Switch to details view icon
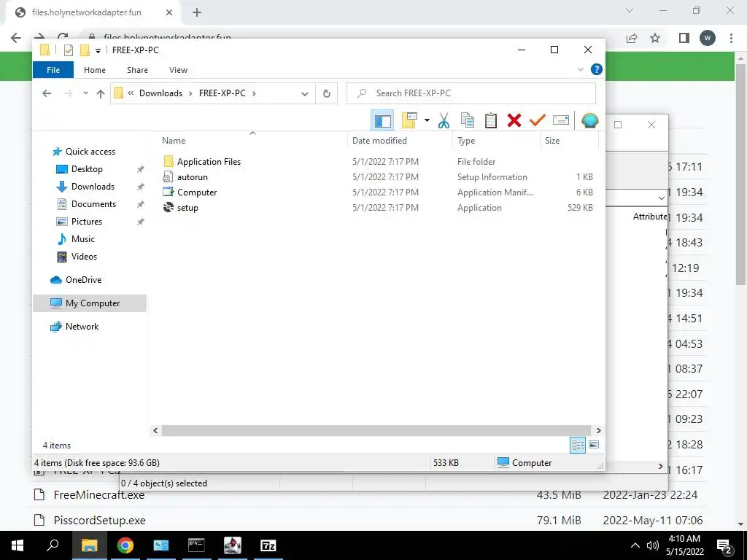This screenshot has height=560, width=747. (x=578, y=446)
